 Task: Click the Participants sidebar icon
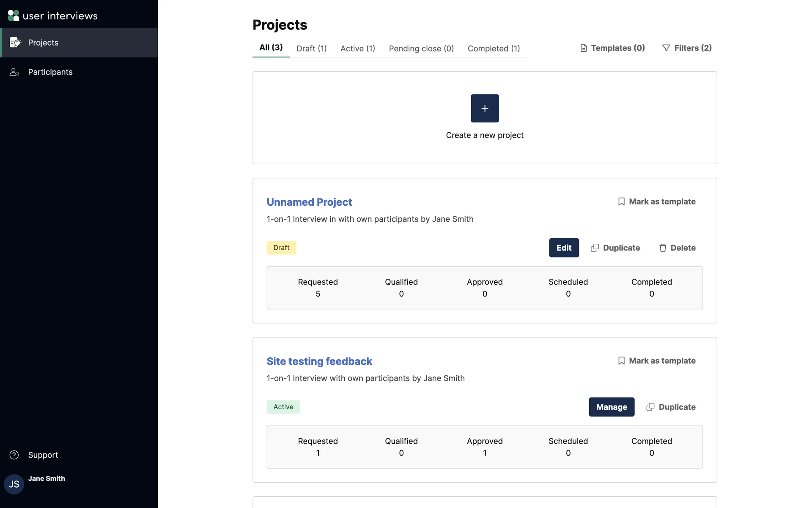point(14,72)
